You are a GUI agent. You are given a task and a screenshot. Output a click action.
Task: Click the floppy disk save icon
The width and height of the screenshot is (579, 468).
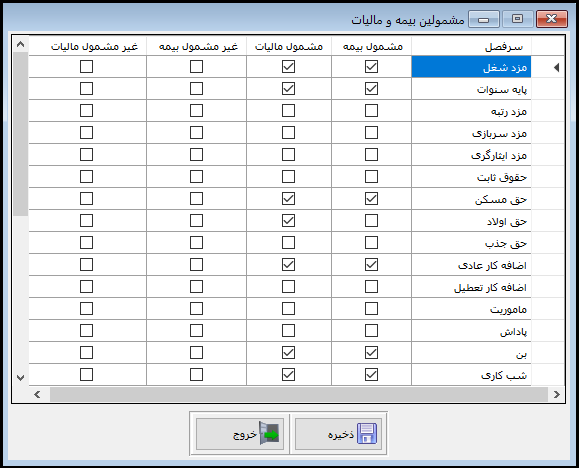[x=366, y=433]
